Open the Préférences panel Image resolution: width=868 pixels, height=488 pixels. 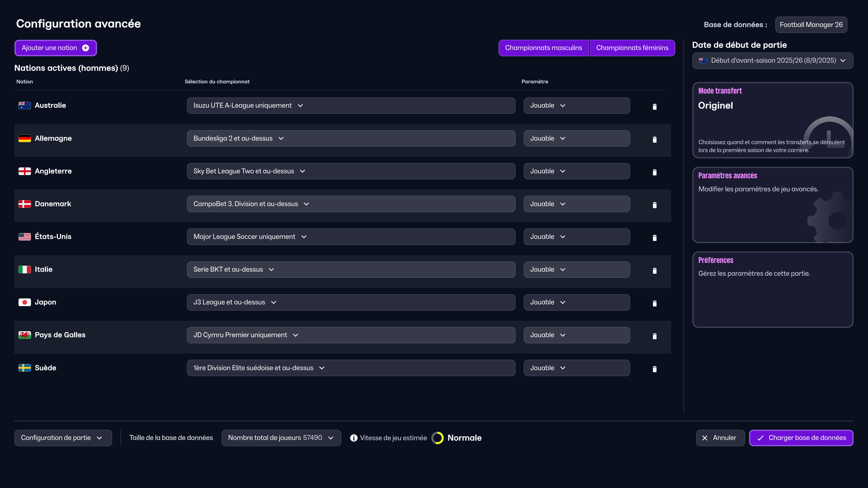point(772,289)
